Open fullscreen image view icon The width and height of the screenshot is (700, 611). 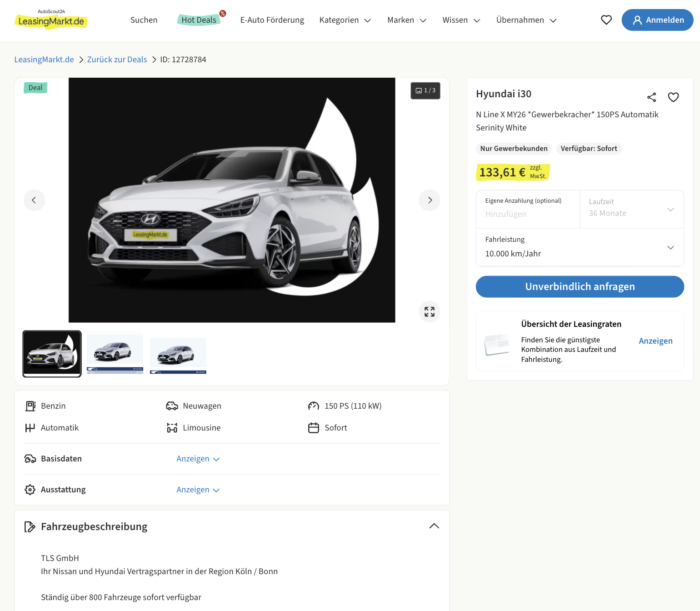tap(430, 312)
